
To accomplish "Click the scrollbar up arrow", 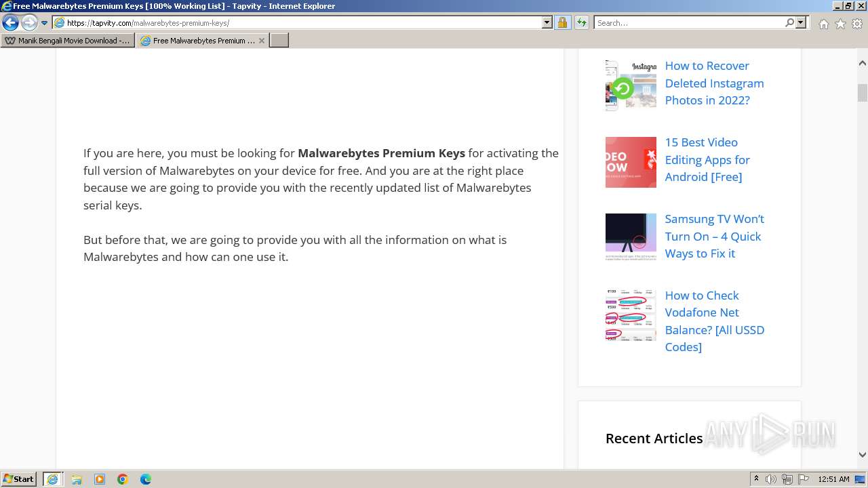I will 862,63.
